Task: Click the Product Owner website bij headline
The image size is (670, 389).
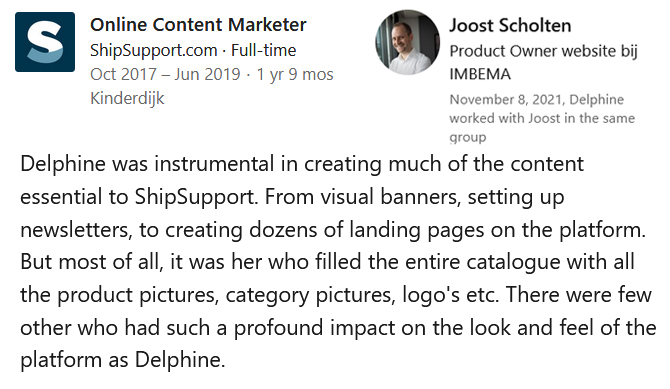Action: pos(544,51)
